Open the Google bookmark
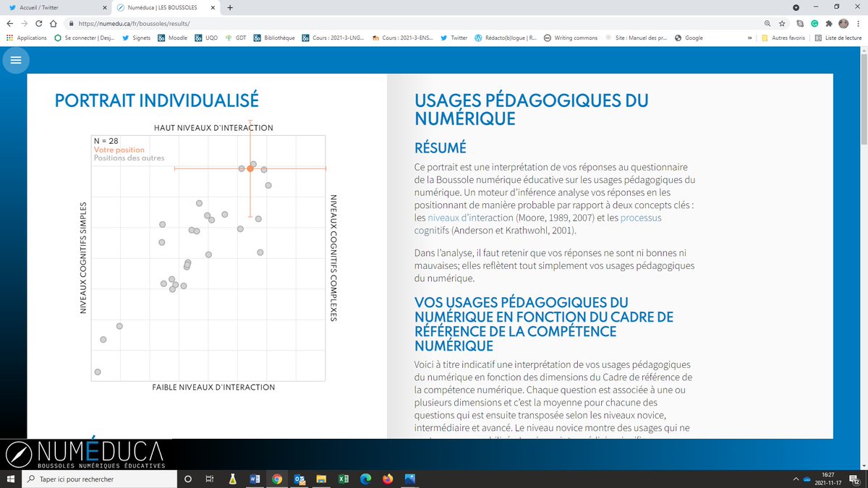The image size is (868, 488). (688, 38)
